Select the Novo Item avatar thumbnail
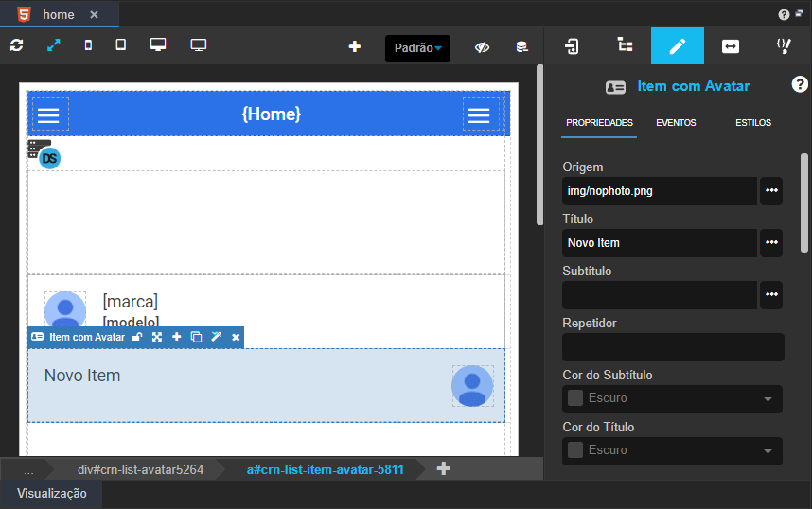The width and height of the screenshot is (812, 509). [472, 386]
